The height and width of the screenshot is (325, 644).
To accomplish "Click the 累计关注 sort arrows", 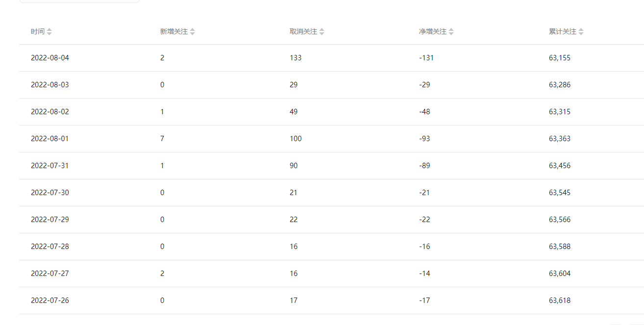I will [x=581, y=32].
